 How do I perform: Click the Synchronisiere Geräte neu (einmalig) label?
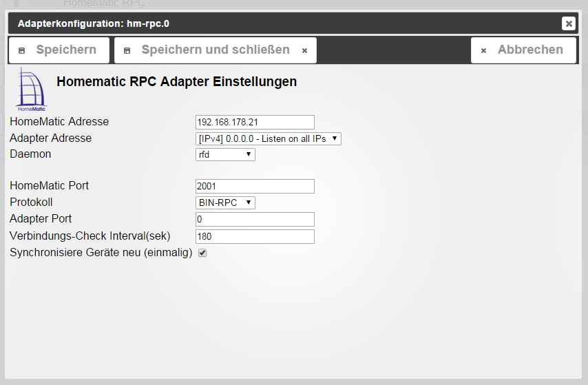tap(101, 253)
